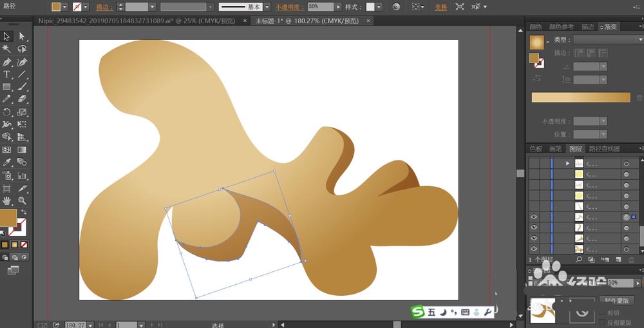Expand the top layer row disclosure triangle
This screenshot has height=328, width=644.
pos(567,164)
